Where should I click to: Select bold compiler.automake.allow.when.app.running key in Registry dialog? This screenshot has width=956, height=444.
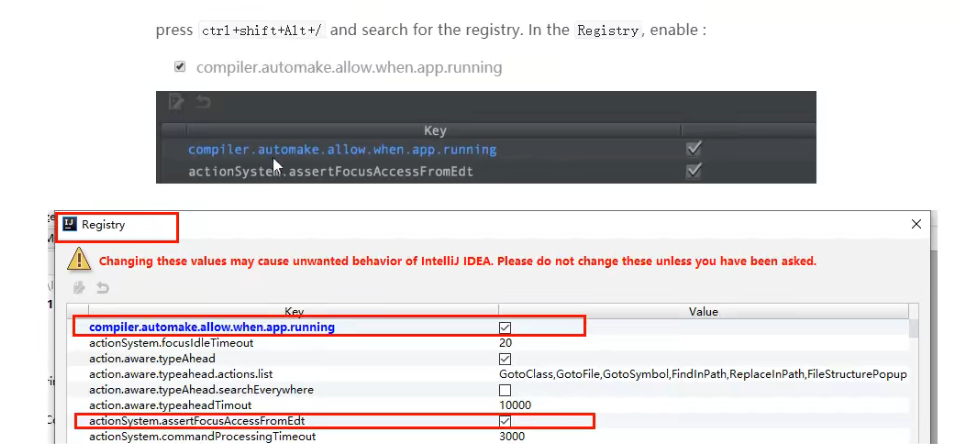click(x=212, y=327)
